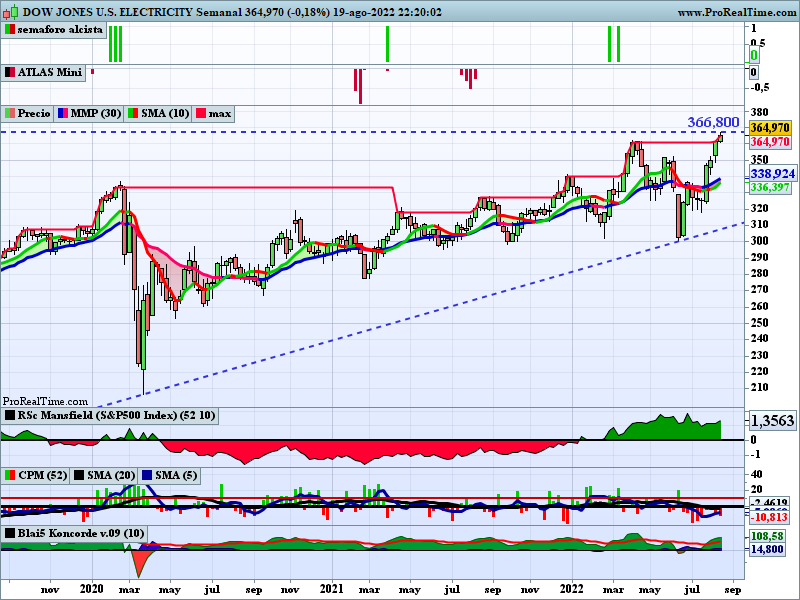The height and width of the screenshot is (600, 800).
Task: Click the -2,4619 value tag
Action: [769, 503]
